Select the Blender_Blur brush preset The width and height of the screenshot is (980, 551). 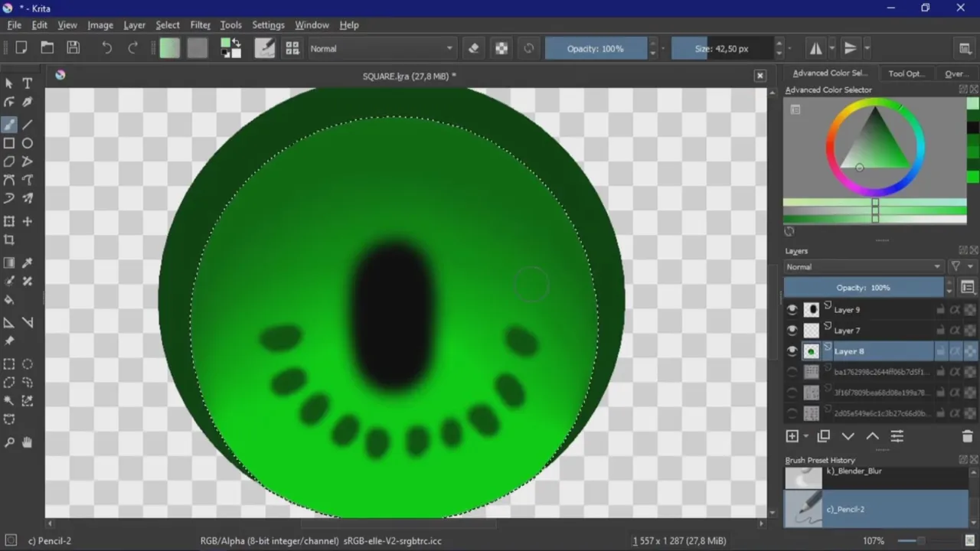[x=876, y=478]
